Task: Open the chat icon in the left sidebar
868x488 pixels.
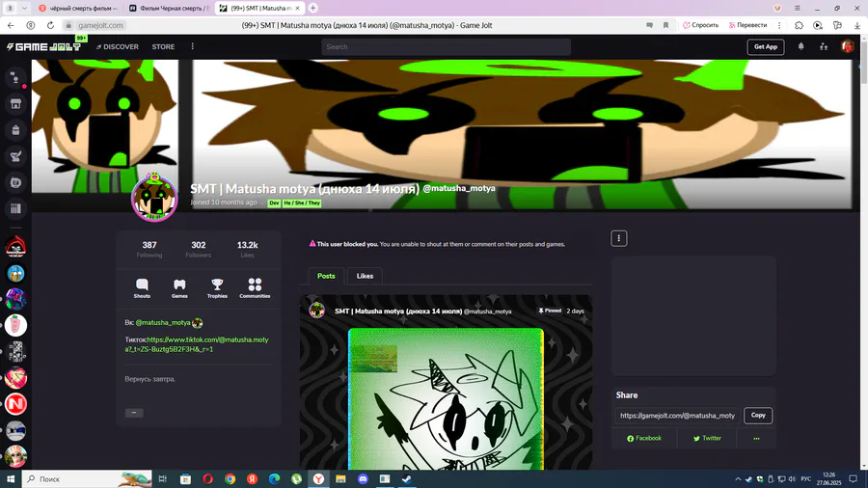Action: click(15, 78)
